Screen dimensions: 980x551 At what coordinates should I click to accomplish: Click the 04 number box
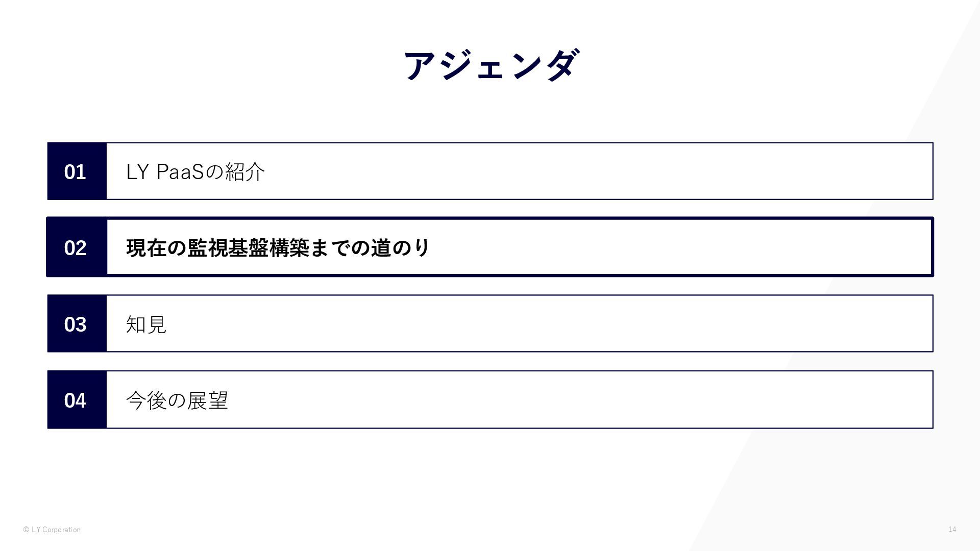click(77, 400)
